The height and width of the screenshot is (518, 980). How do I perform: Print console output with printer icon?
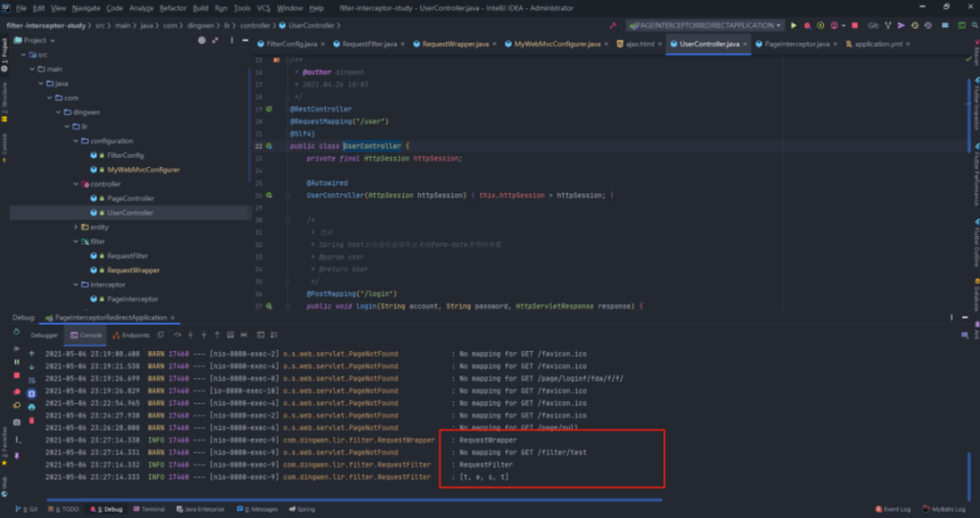32,406
